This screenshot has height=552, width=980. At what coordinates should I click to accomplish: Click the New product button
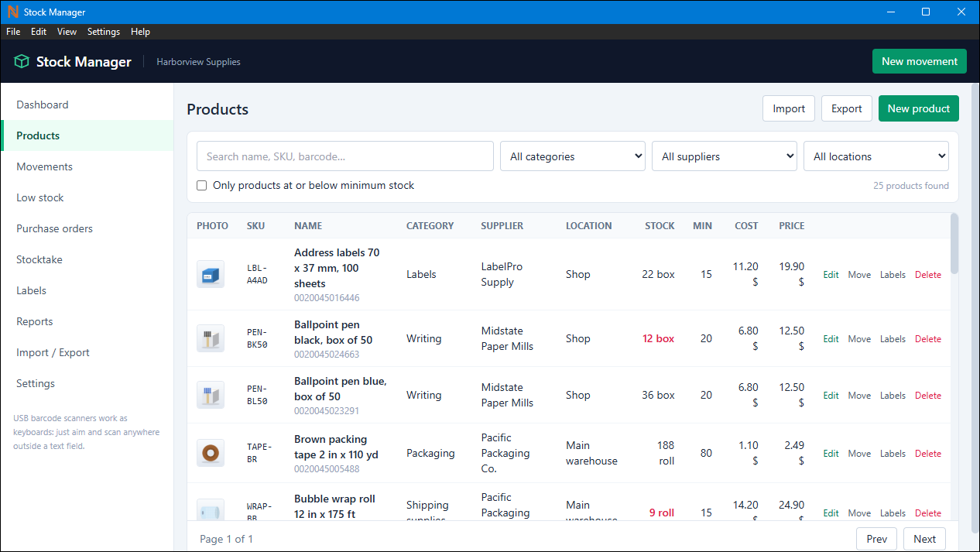tap(918, 108)
